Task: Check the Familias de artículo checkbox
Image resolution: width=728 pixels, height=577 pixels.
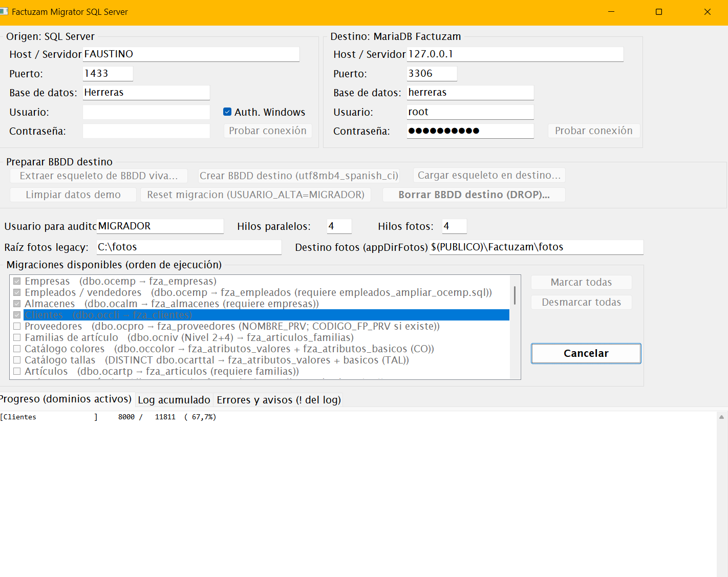Action: (17, 337)
